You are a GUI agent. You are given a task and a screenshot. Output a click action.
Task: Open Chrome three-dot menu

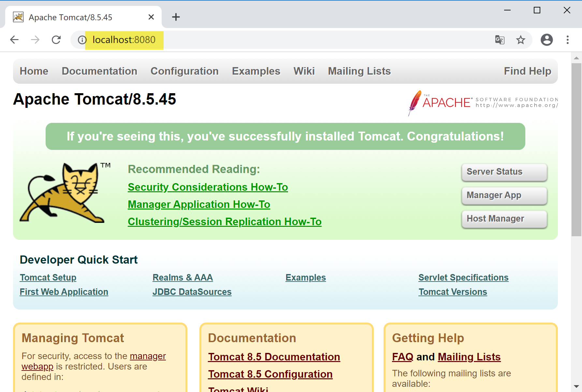pos(568,40)
